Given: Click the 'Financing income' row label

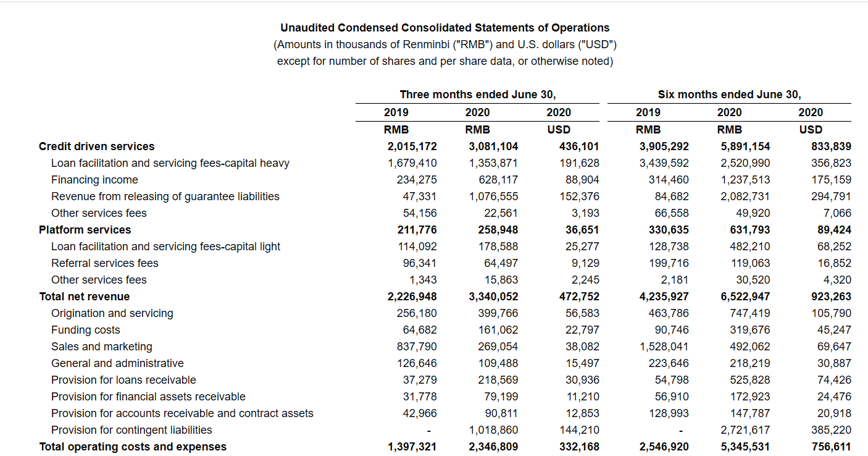Looking at the screenshot, I should pos(94,180).
